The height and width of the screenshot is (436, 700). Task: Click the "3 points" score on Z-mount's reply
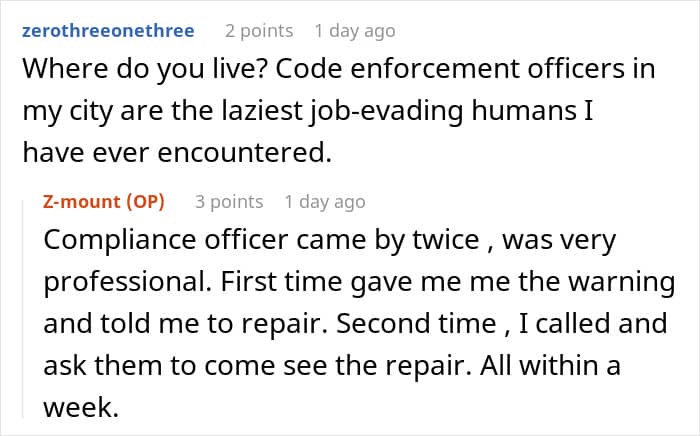(x=229, y=201)
